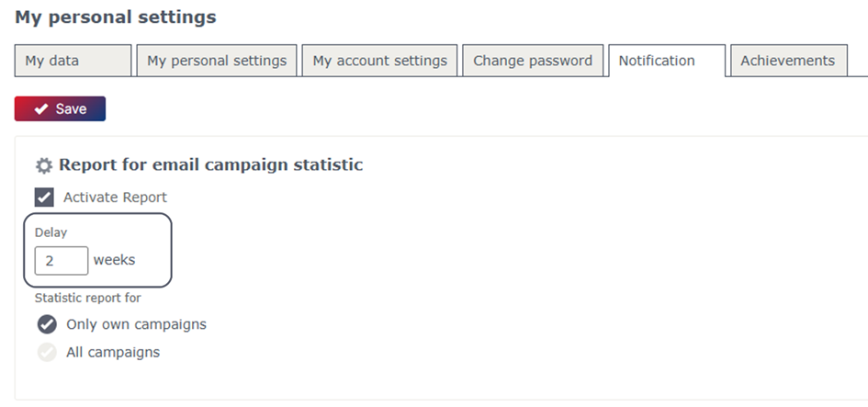Go to the Change password tab

coord(533,61)
